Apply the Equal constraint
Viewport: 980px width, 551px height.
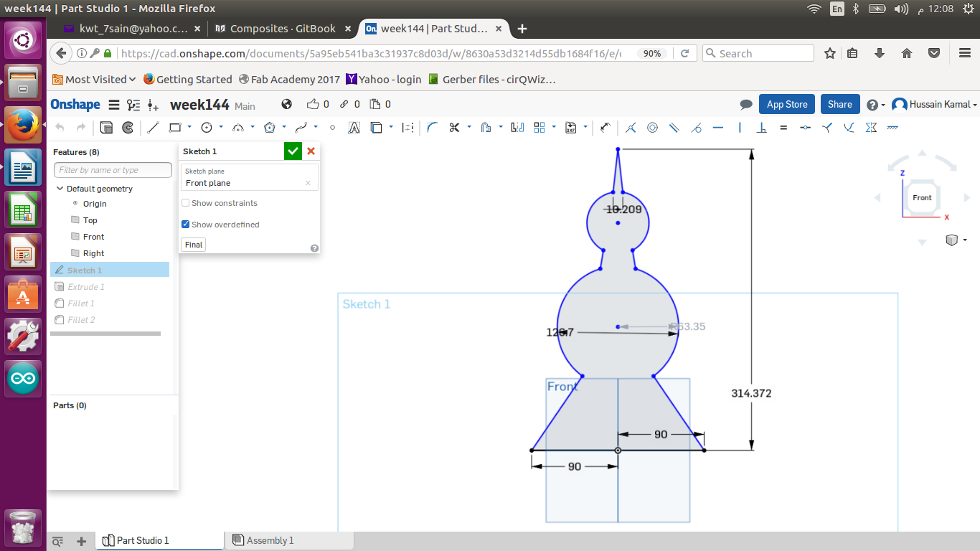[x=783, y=128]
